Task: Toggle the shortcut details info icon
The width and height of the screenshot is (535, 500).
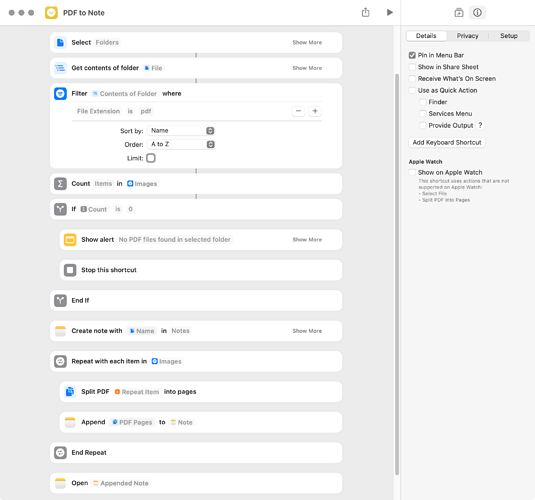Action: point(477,13)
